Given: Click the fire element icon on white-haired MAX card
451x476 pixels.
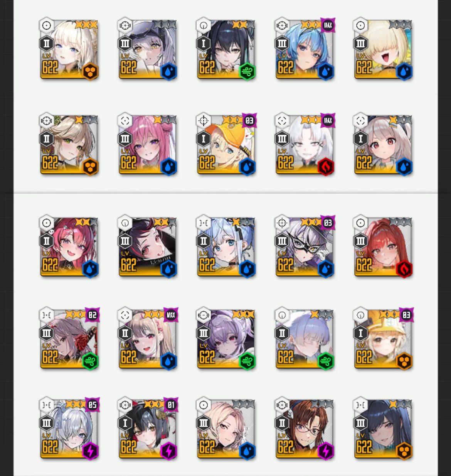Looking at the screenshot, I should pos(325,167).
